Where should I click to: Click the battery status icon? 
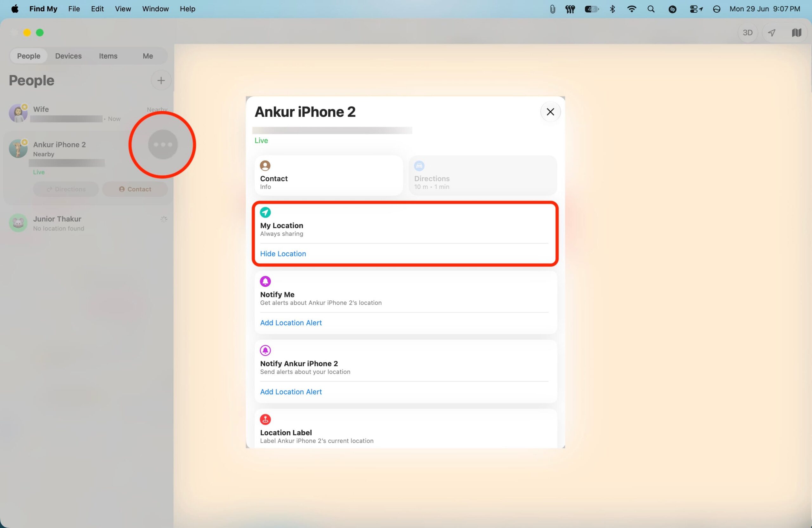(x=592, y=9)
